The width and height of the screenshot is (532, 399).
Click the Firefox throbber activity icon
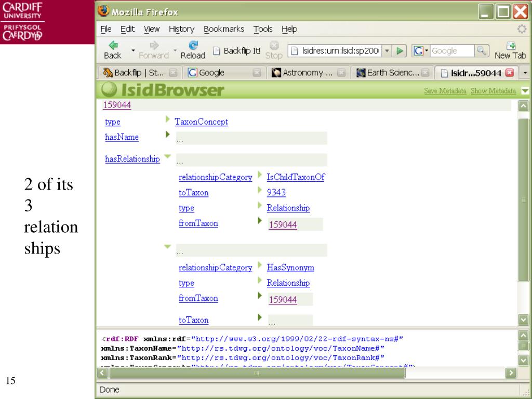pos(522,29)
